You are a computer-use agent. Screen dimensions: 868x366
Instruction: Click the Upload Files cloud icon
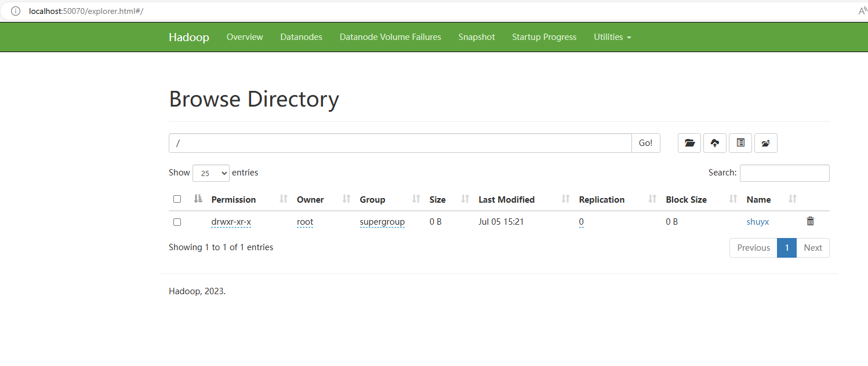click(x=715, y=142)
